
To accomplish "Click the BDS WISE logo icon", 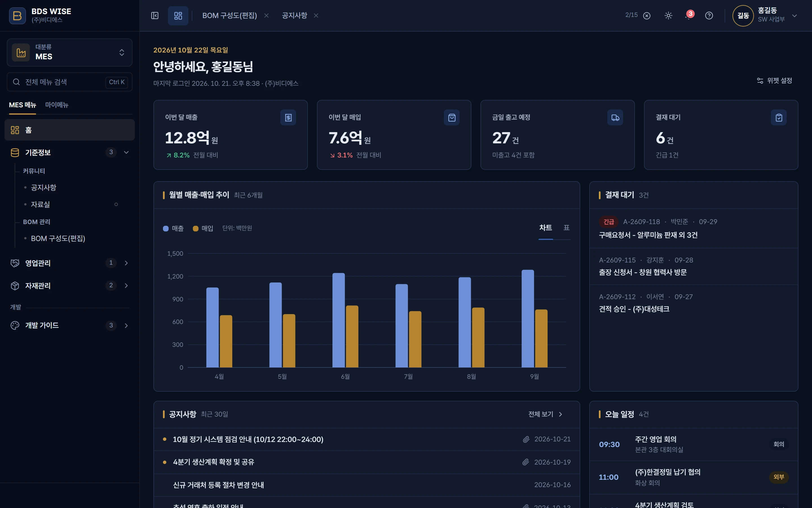I will click(x=17, y=16).
